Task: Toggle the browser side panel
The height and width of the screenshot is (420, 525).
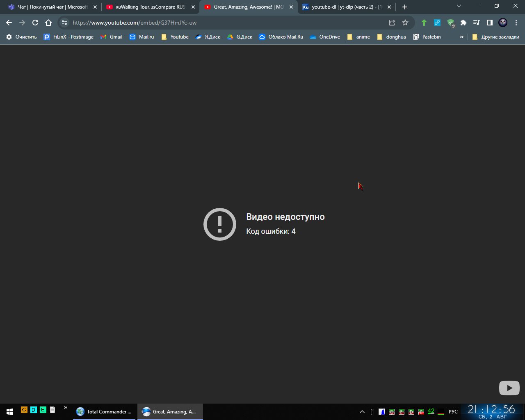Action: pyautogui.click(x=489, y=23)
